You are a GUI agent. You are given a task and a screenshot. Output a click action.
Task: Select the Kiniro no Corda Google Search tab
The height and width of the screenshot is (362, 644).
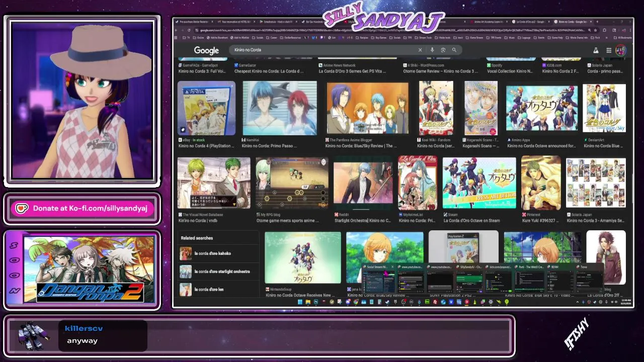pyautogui.click(x=573, y=22)
